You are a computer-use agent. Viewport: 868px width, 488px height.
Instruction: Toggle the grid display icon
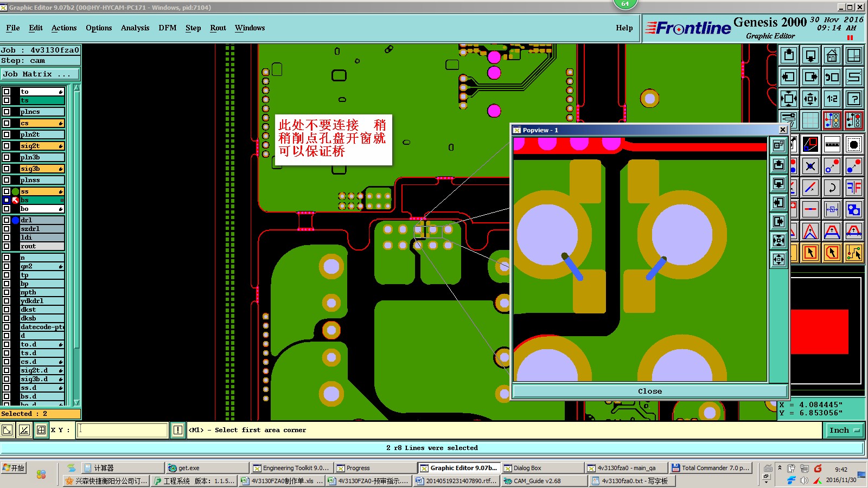click(810, 120)
